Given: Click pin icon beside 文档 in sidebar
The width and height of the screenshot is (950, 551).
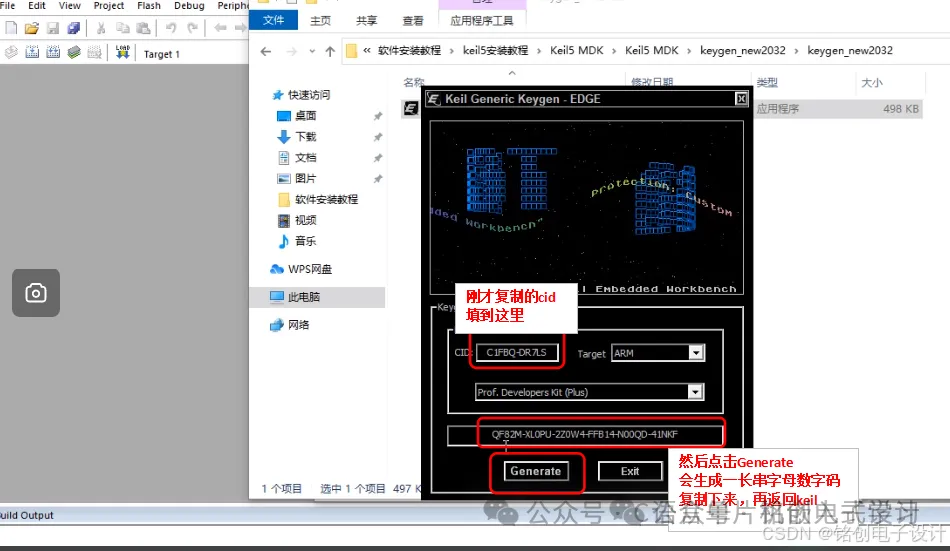Looking at the screenshot, I should [x=377, y=158].
